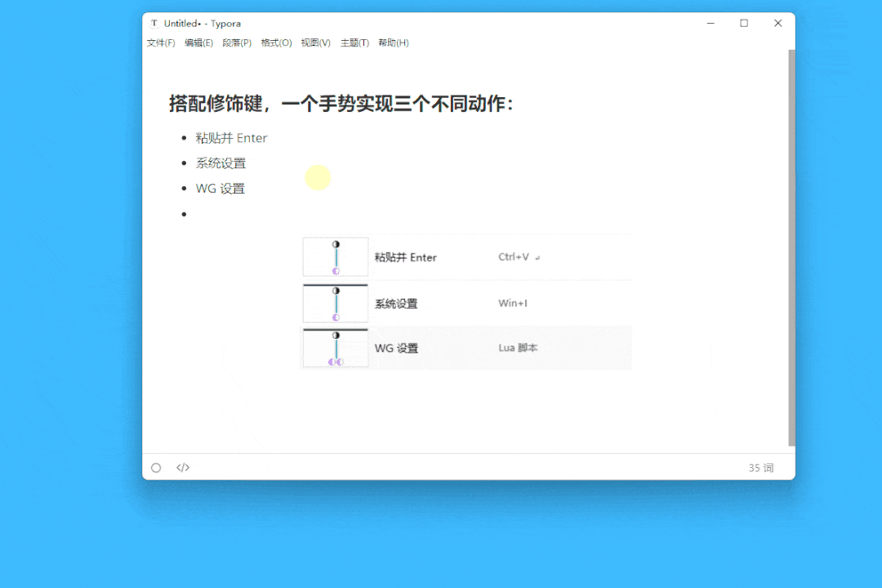The width and height of the screenshot is (882, 588).
Task: Switch to source code mode icon
Action: [x=183, y=468]
